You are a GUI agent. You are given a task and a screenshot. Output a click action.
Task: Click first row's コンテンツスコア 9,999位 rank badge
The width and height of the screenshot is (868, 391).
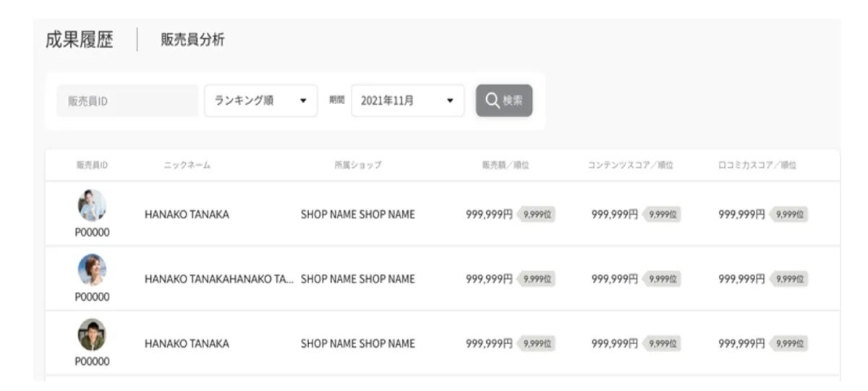click(x=662, y=215)
